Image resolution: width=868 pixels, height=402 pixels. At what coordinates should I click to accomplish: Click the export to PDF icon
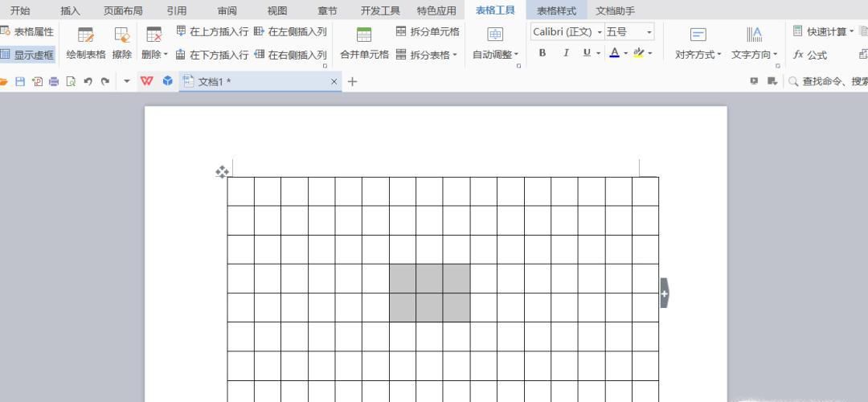pyautogui.click(x=37, y=81)
